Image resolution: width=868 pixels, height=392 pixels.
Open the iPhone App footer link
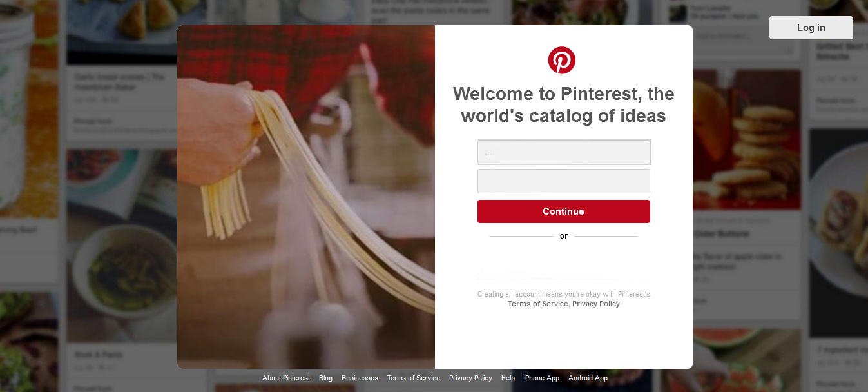(541, 378)
